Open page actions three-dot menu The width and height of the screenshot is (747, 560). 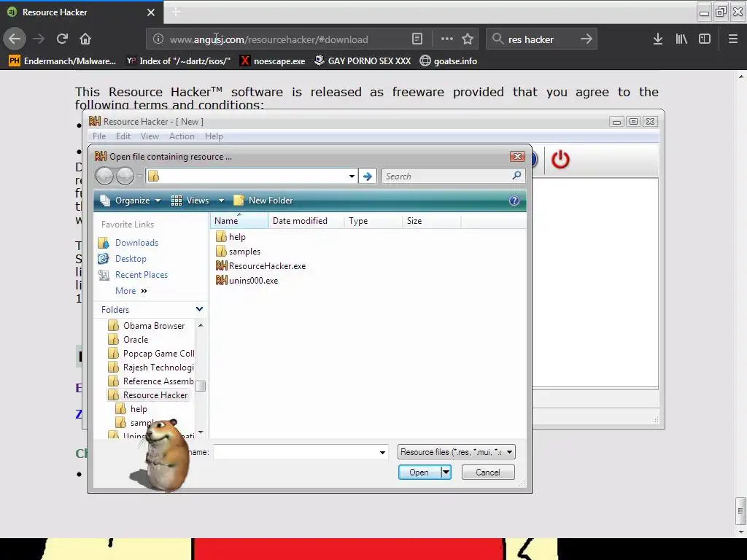click(447, 39)
